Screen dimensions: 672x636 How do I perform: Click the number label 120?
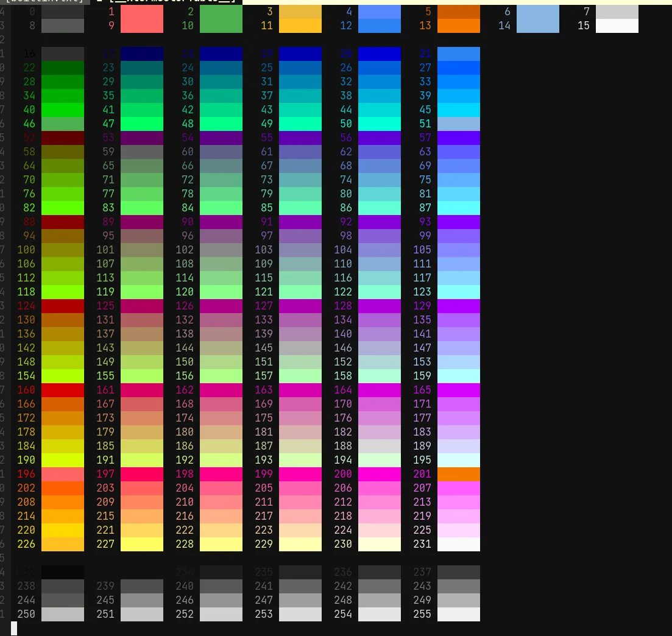tap(185, 292)
